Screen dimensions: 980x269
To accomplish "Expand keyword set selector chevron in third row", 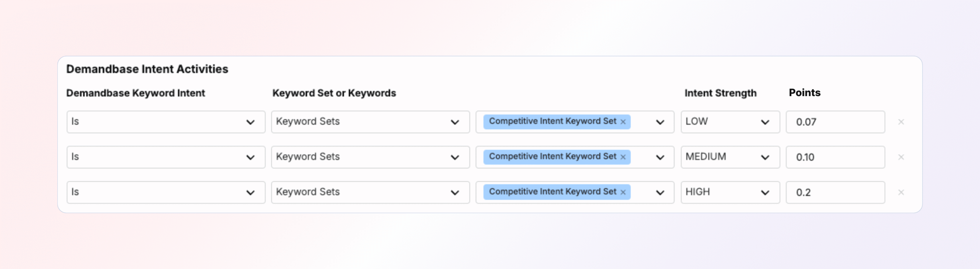I will coord(660,193).
